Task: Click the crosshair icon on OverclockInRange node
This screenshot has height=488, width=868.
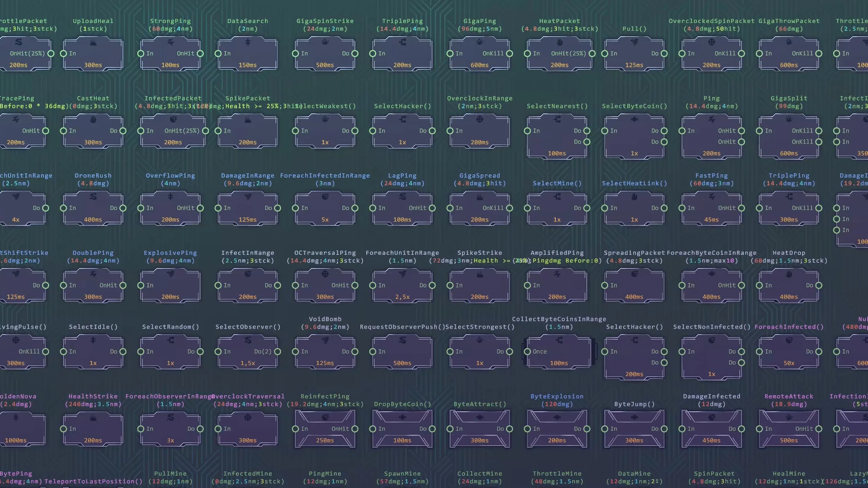Action: (x=480, y=119)
